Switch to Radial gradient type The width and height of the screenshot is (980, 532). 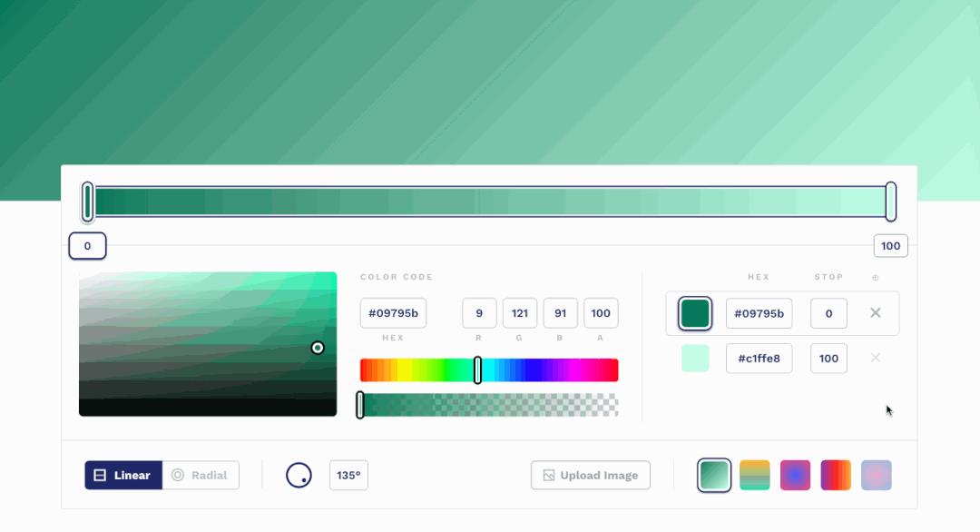click(x=201, y=475)
